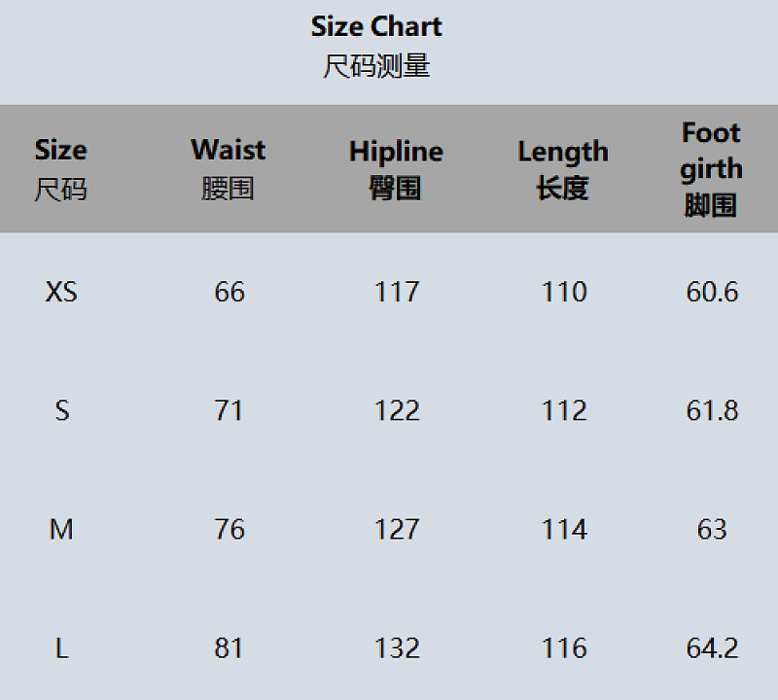Click the XS size row label
Viewport: 778px width, 700px height.
click(61, 292)
